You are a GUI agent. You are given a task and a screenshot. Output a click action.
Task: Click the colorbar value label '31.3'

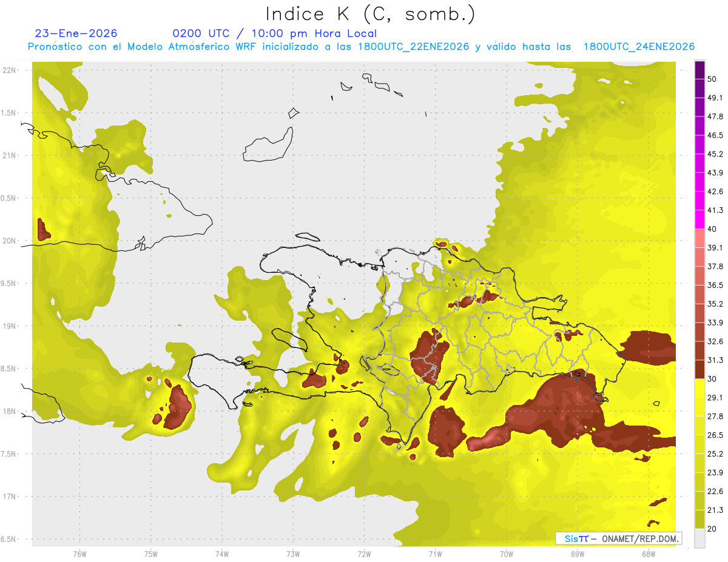pyautogui.click(x=715, y=360)
